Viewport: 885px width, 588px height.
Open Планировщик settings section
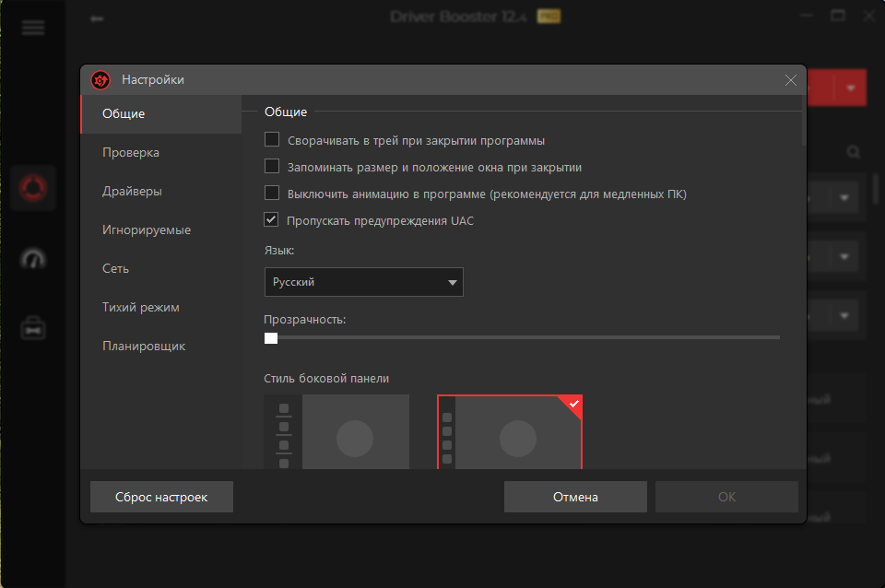pos(160,346)
